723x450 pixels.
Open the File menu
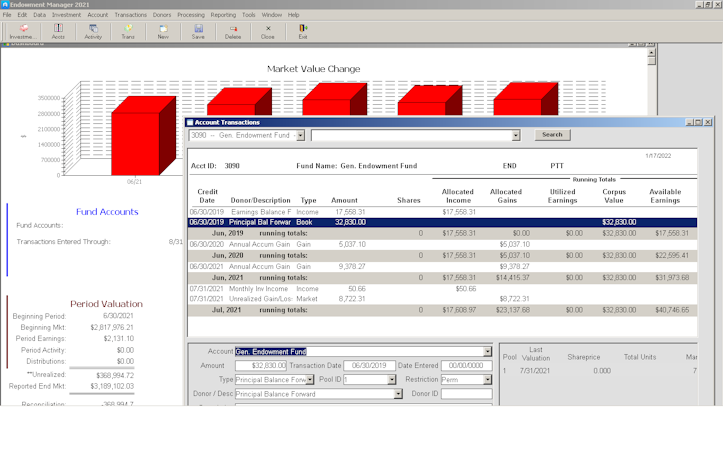(x=7, y=15)
